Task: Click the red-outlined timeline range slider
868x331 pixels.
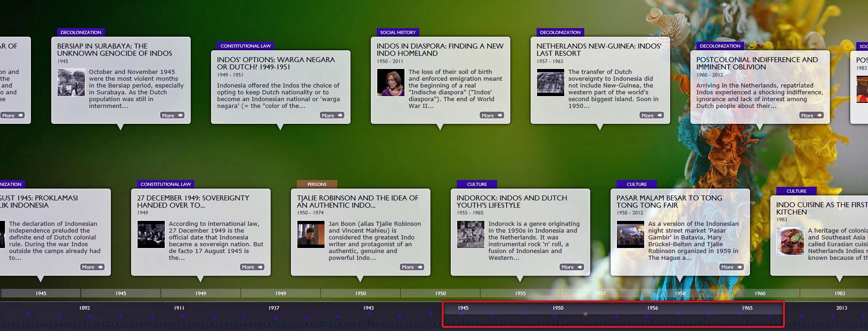Action: click(x=613, y=315)
